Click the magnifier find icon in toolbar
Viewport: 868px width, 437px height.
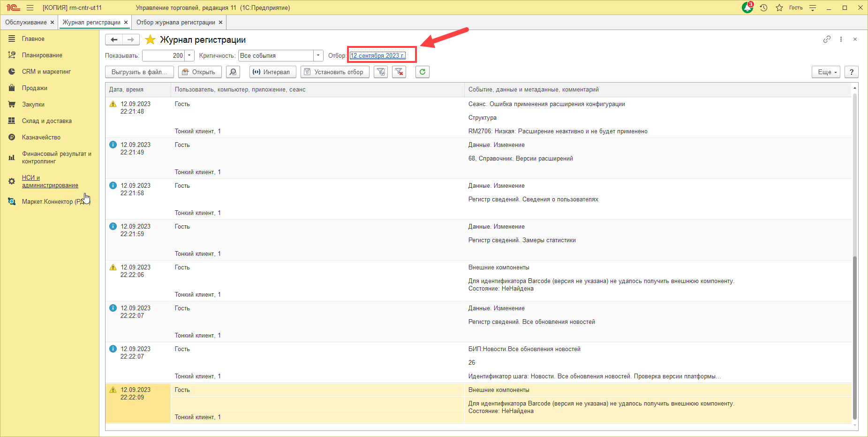coord(233,72)
